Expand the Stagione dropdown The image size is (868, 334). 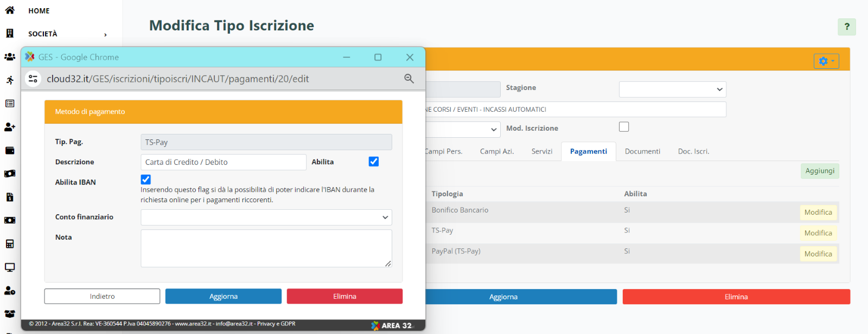tap(672, 89)
